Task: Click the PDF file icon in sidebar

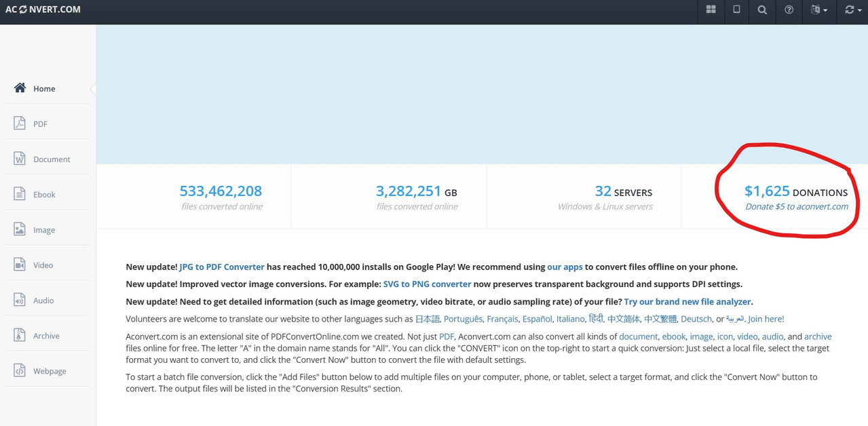Action: 20,123
